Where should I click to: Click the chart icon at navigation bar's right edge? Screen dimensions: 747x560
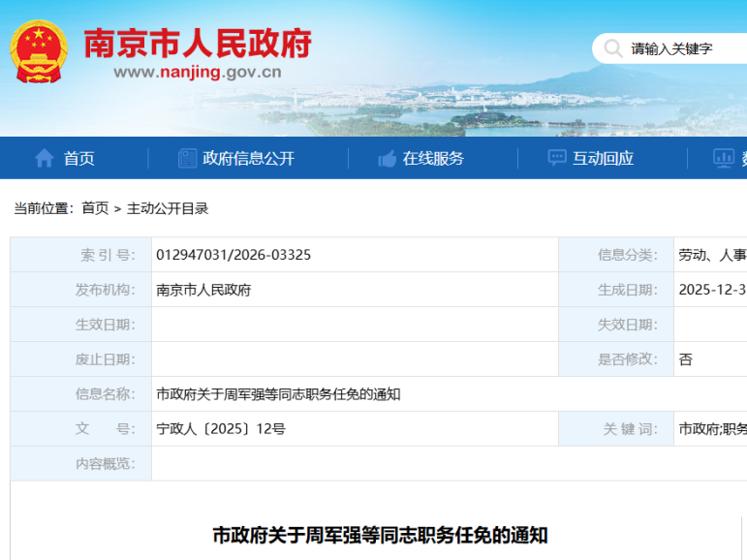click(x=723, y=158)
